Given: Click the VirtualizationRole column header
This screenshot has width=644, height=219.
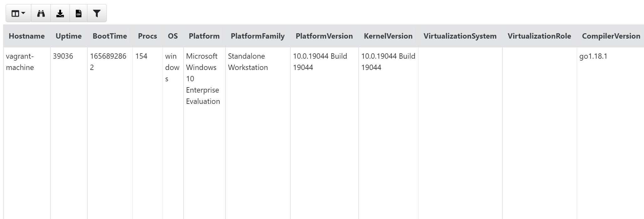Looking at the screenshot, I should tap(539, 36).
